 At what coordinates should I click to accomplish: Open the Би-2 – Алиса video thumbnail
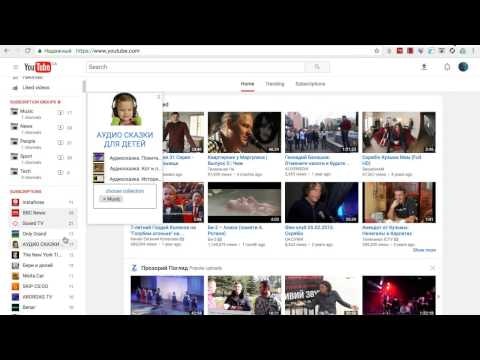tap(244, 202)
